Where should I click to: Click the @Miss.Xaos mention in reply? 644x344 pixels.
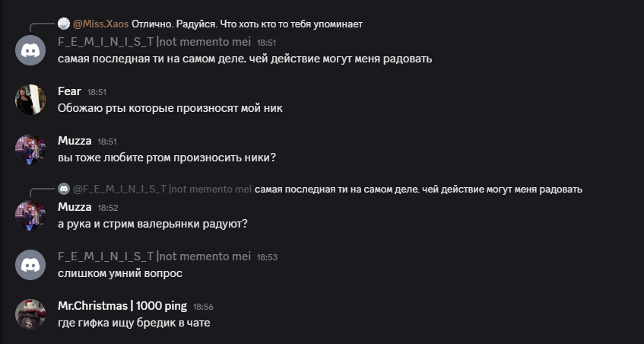[100, 24]
